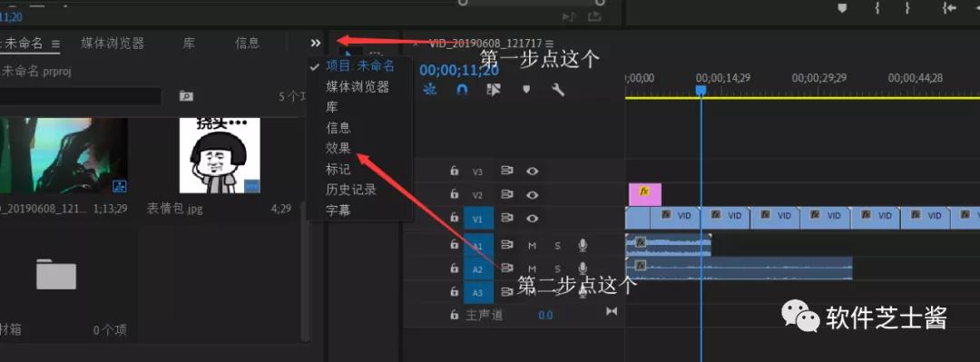Image resolution: width=980 pixels, height=362 pixels.
Task: Click the sync lock icon on track V1
Action: 506,219
